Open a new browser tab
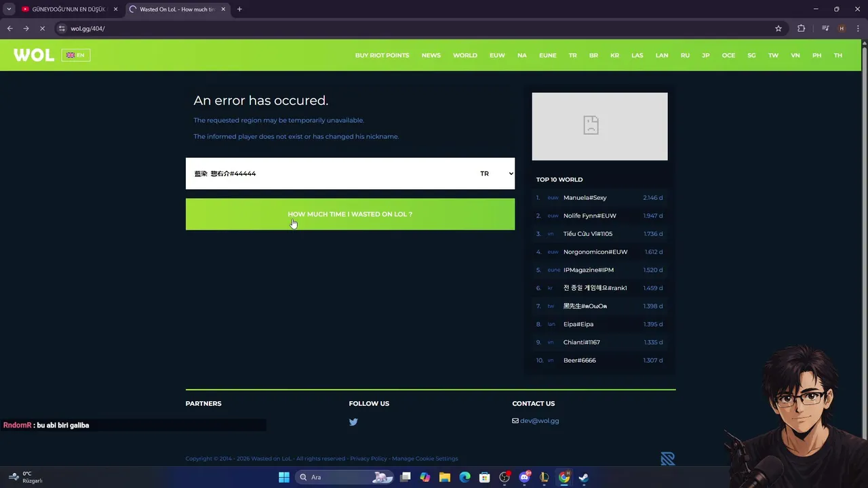 coord(239,9)
